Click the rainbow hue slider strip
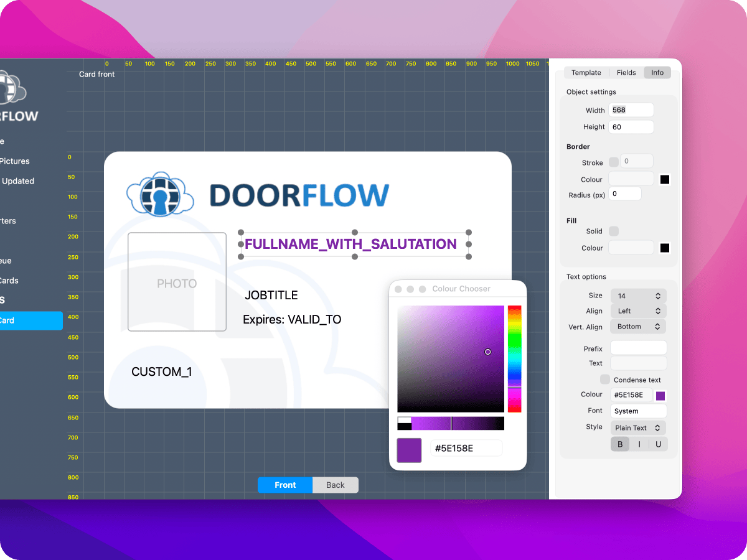Screen dimensions: 747x560 tap(514, 359)
